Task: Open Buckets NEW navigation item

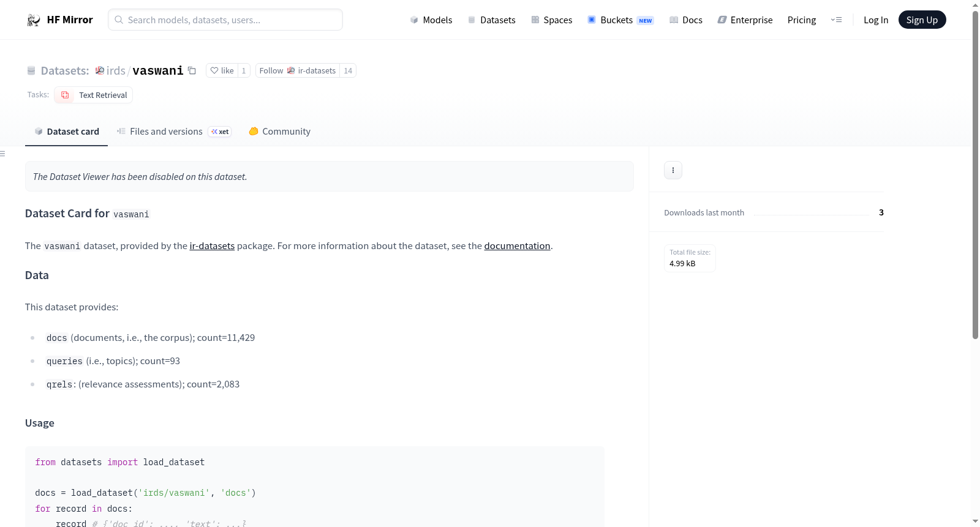Action: point(620,20)
